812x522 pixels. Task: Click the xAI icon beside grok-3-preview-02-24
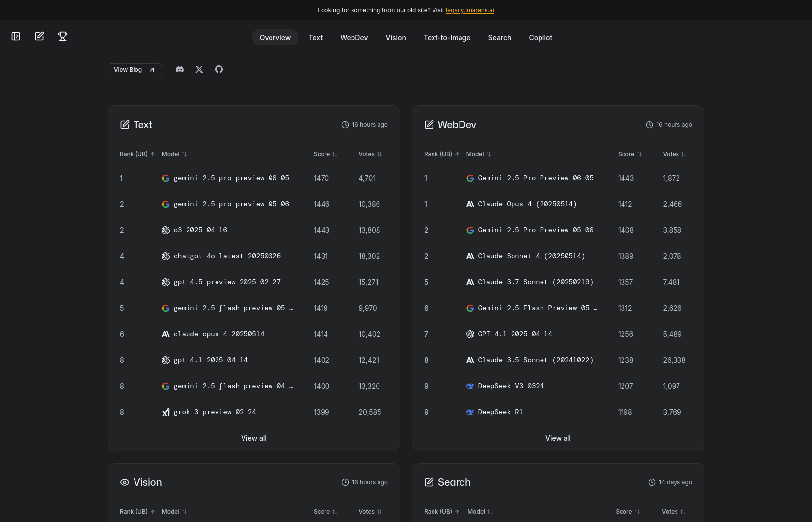coord(166,412)
